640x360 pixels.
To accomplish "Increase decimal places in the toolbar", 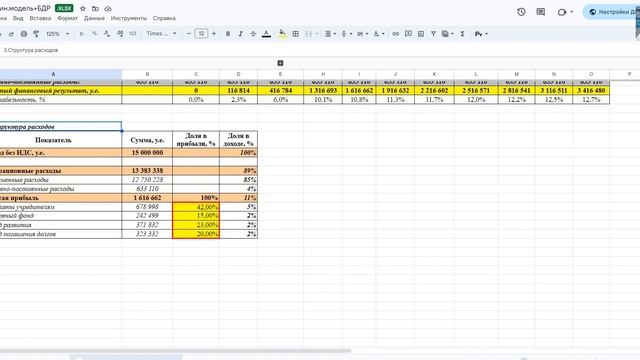I will 120,34.
